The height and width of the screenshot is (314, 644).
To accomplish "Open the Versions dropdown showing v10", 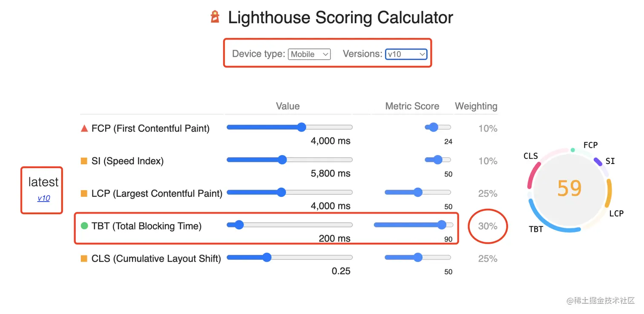I will pyautogui.click(x=406, y=54).
